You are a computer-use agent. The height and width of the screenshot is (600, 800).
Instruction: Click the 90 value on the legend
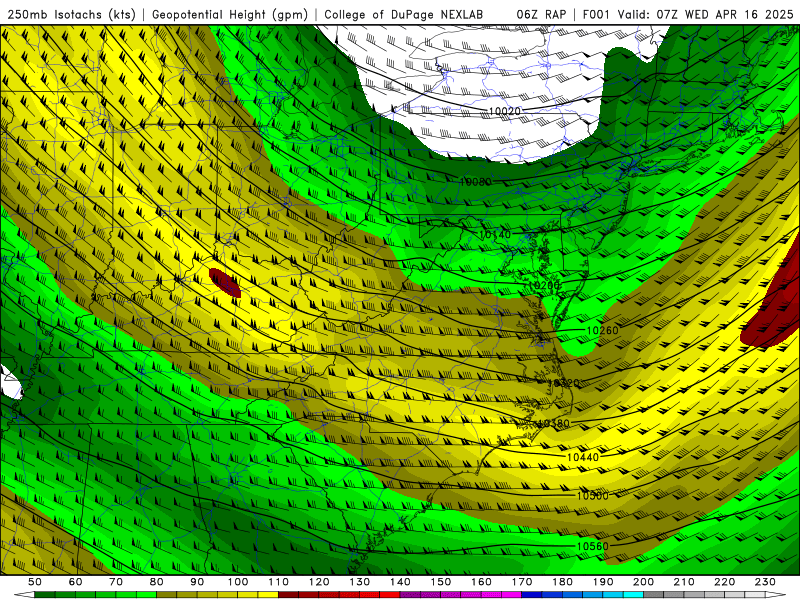click(197, 582)
